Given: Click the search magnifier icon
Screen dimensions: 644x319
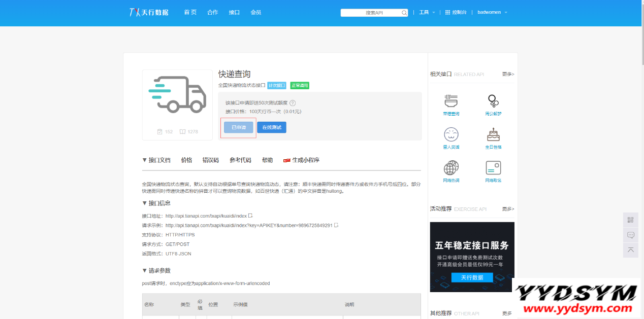Looking at the screenshot, I should pos(403,12).
